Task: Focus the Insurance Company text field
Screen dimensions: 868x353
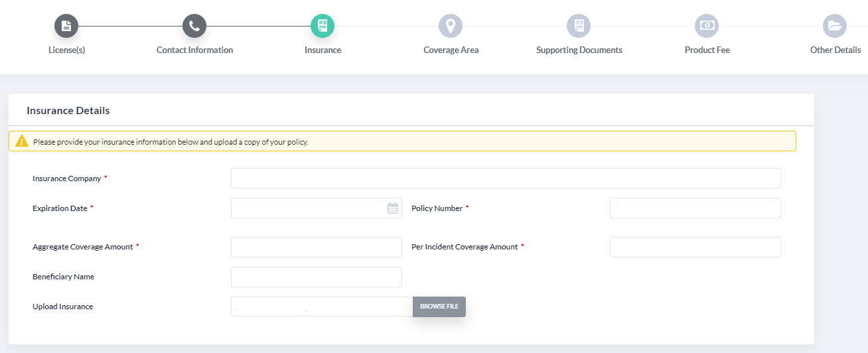Action: [506, 178]
